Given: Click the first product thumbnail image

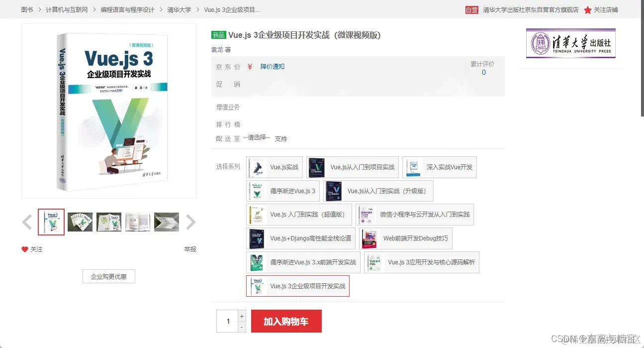Looking at the screenshot, I should pyautogui.click(x=51, y=222).
